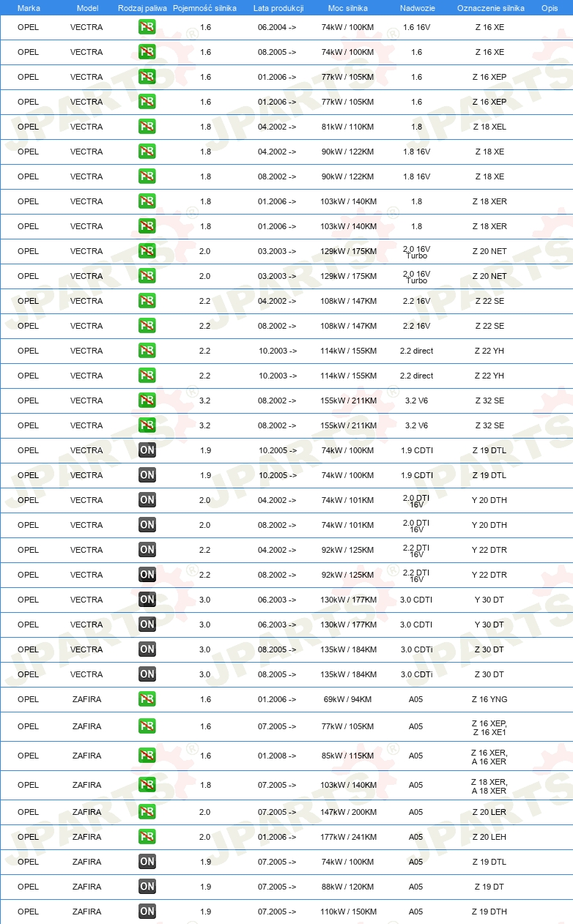Screen dimensions: 573x924
Task: Click diesel ON icon in Zafira Z 19 DTH row
Action: pyautogui.click(x=147, y=912)
